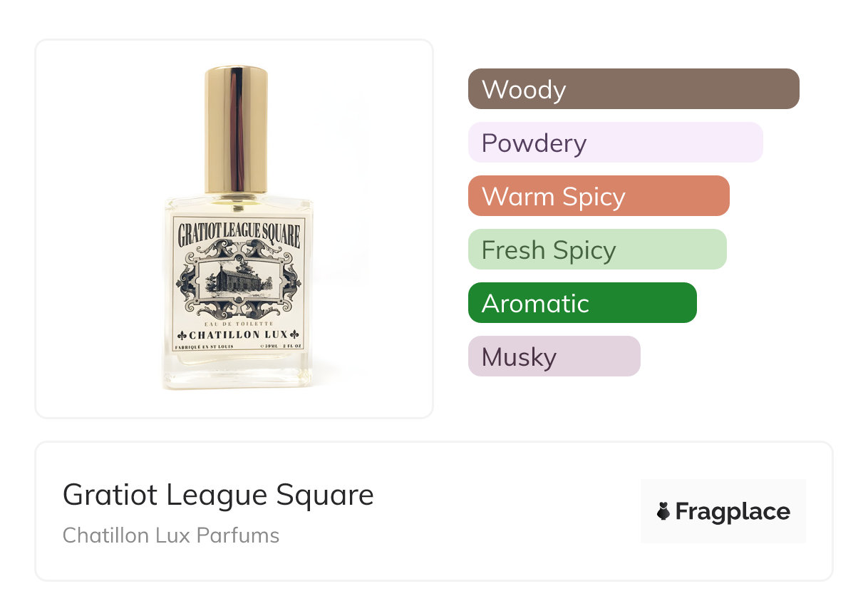Click the Eau de Toilette text on the bottle

(x=239, y=324)
